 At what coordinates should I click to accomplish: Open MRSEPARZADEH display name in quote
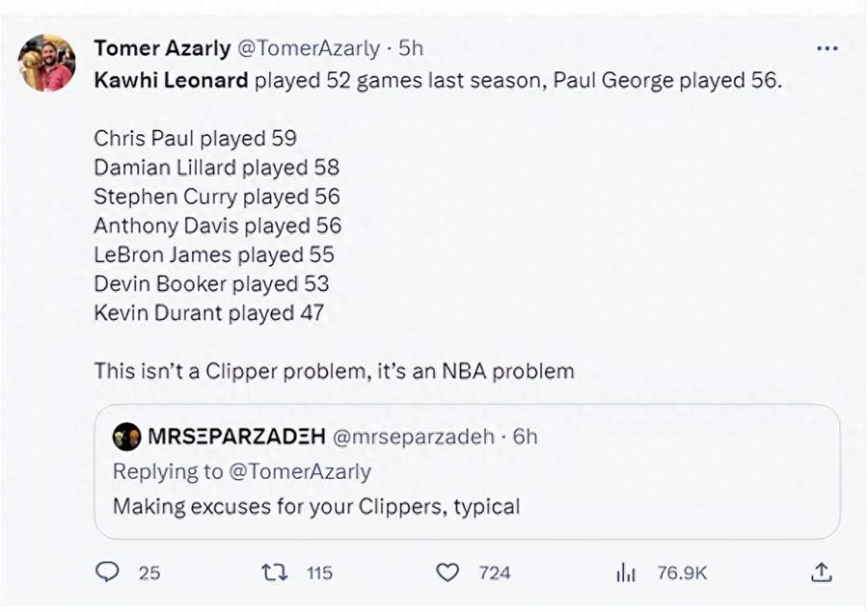pos(236,437)
